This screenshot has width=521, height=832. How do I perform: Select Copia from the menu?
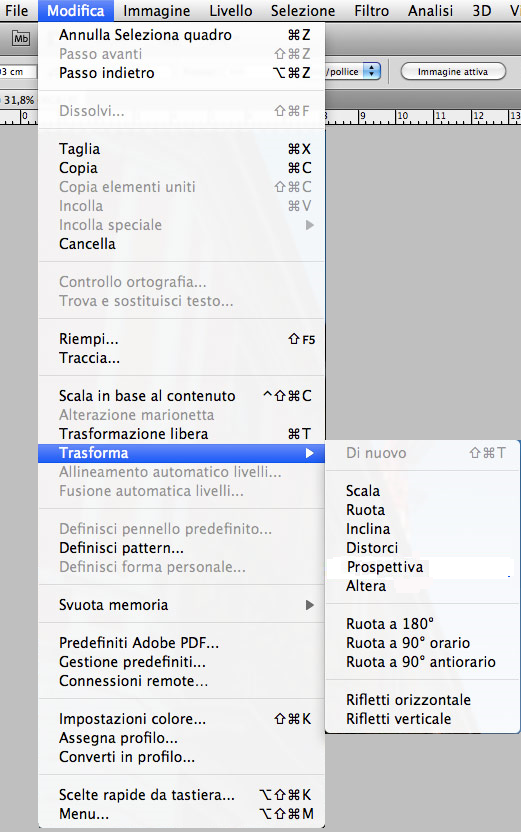[x=181, y=168]
